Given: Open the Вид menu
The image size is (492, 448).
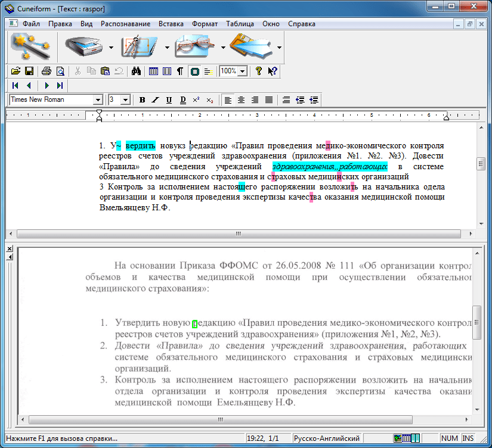Looking at the screenshot, I should coord(86,24).
